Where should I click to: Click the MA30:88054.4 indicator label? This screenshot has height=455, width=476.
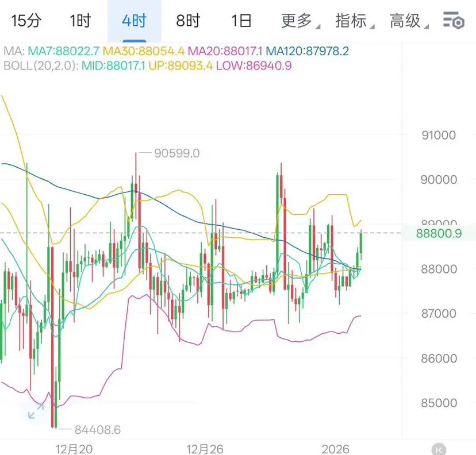(x=144, y=51)
